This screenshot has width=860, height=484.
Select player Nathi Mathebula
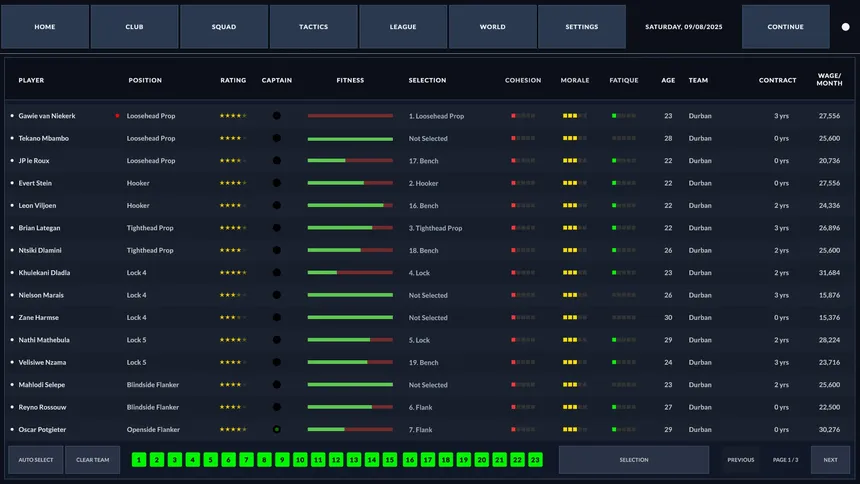click(x=44, y=340)
